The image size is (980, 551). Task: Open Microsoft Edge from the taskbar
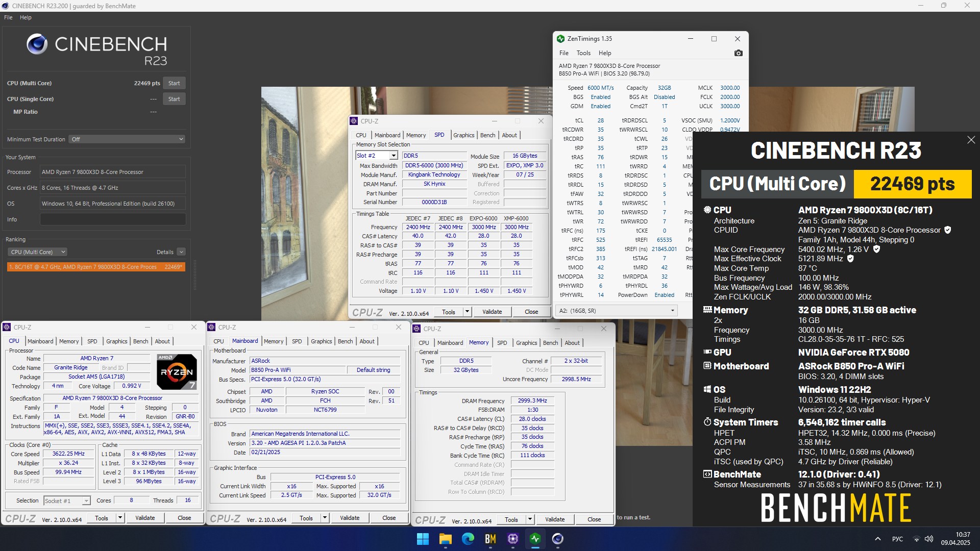point(468,539)
